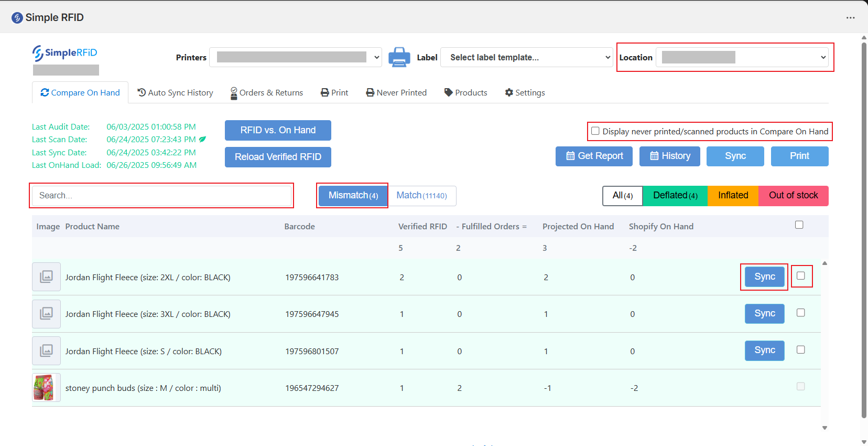Click the Product Name column header
868x446 pixels.
tap(92, 227)
